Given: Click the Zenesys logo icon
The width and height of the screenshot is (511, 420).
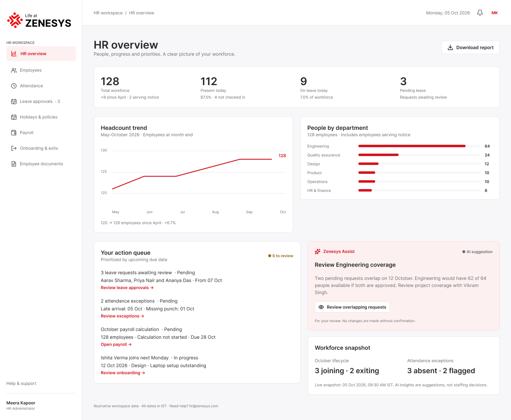Looking at the screenshot, I should coord(15,20).
